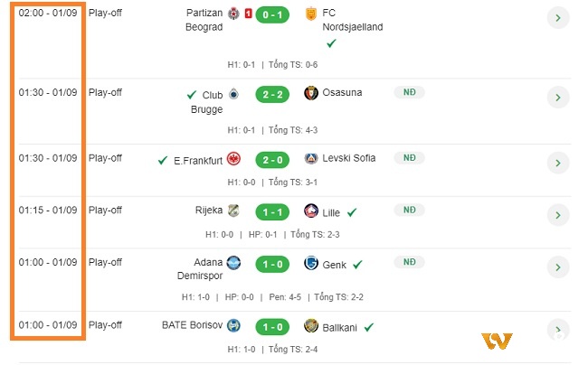This screenshot has height=365, width=588.
Task: Click the Ballkani club logo
Action: 311,325
